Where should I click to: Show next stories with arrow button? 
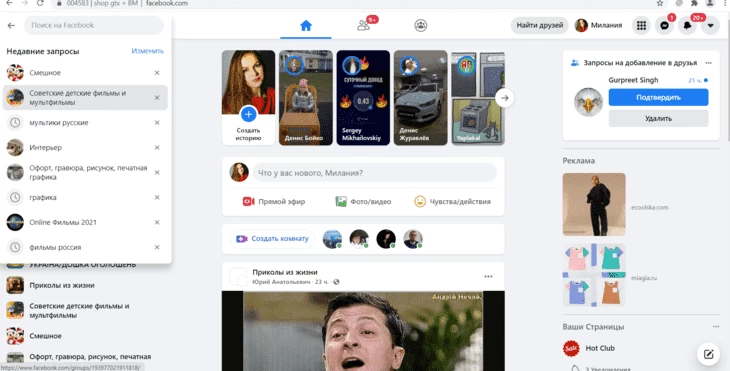click(x=505, y=98)
